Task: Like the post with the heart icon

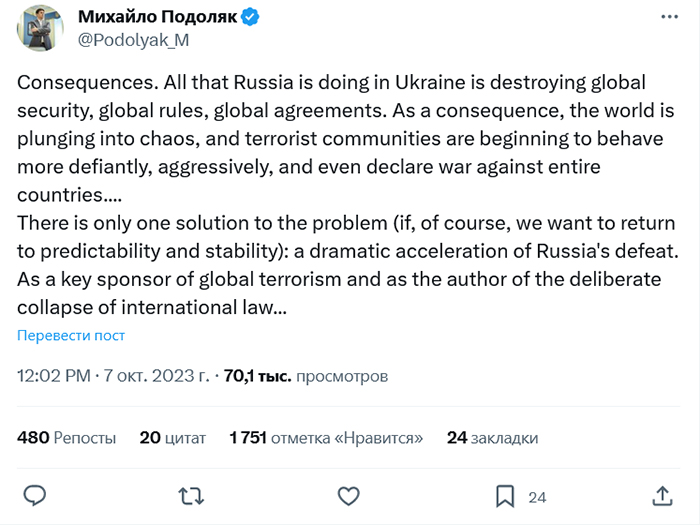Action: point(348,496)
